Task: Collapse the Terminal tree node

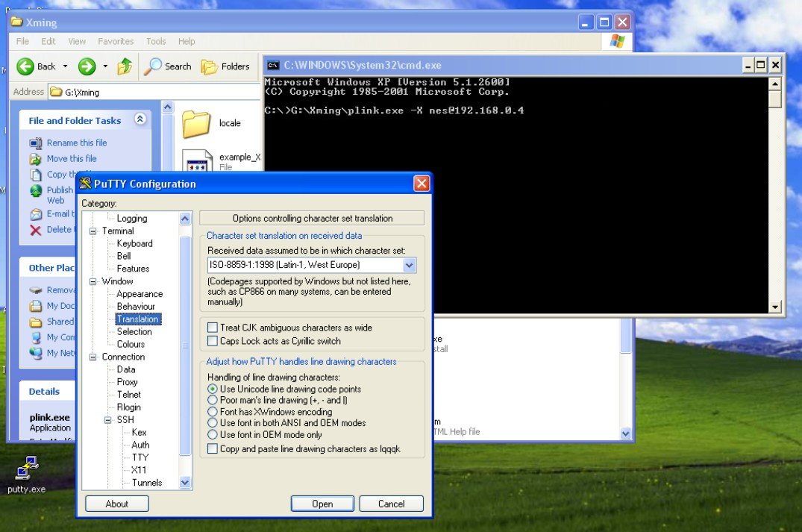Action: pos(93,231)
